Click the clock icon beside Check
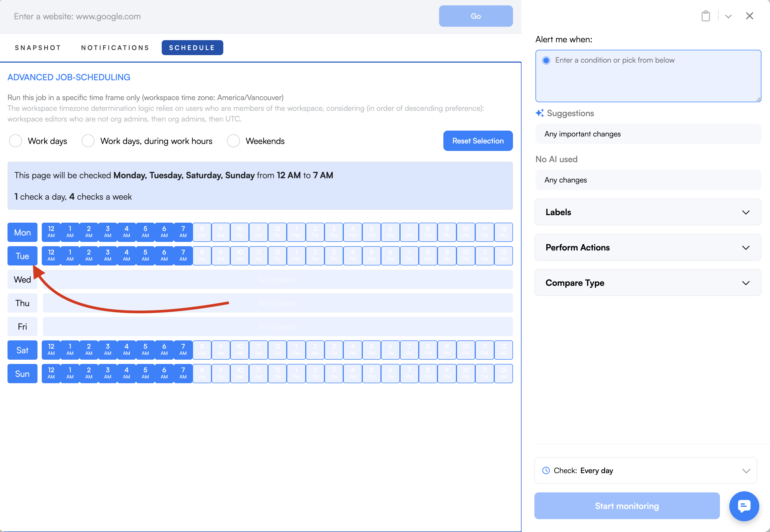This screenshot has height=532, width=770. click(546, 470)
